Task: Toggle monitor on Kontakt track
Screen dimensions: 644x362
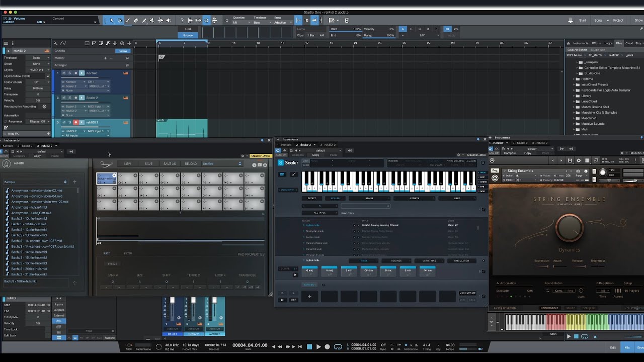Action: point(82,73)
